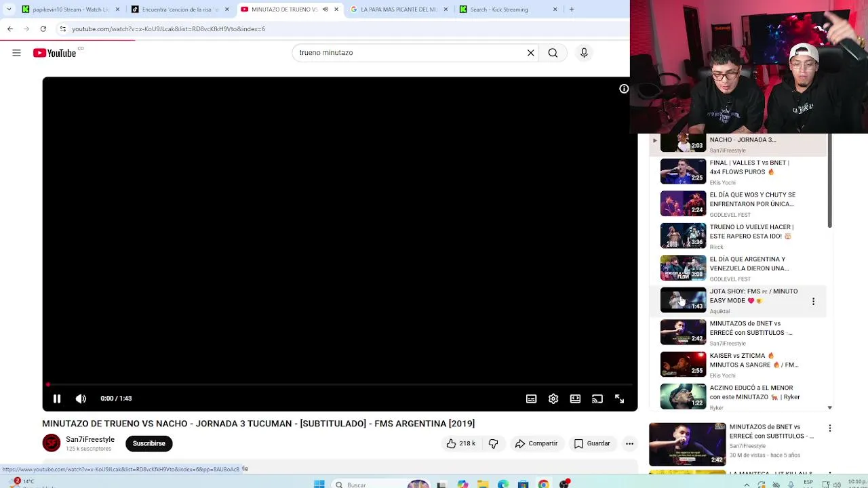The image size is (868, 488).
Task: Open San7iFreestyle channel avatar
Action: [x=52, y=443]
